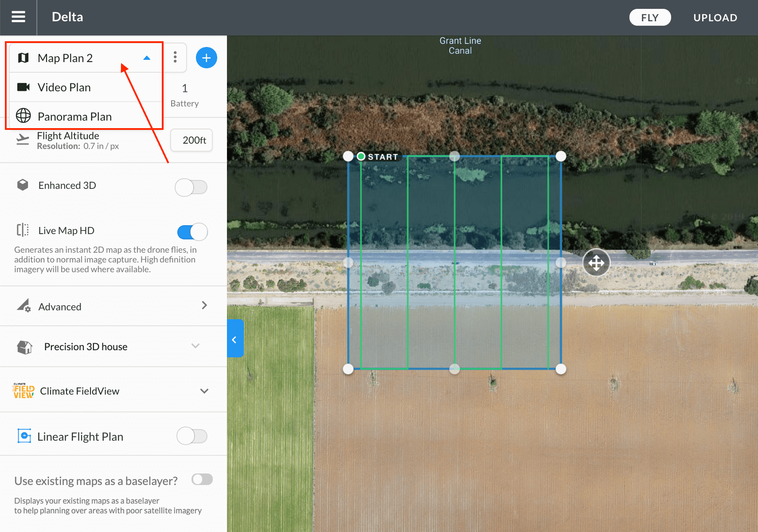This screenshot has width=758, height=532.
Task: Click the Precision 3D house icon
Action: click(25, 347)
